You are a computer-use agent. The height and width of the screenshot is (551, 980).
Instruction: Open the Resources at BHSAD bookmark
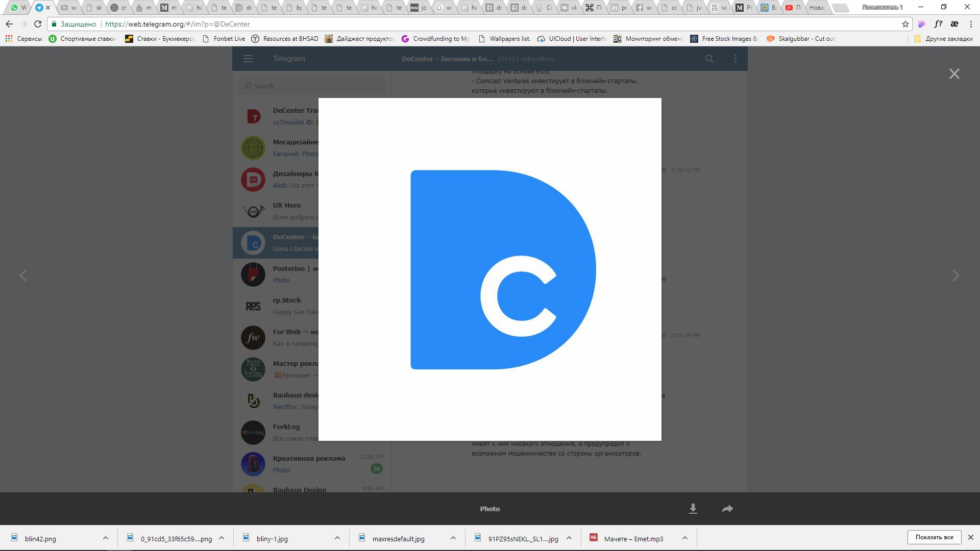[285, 39]
